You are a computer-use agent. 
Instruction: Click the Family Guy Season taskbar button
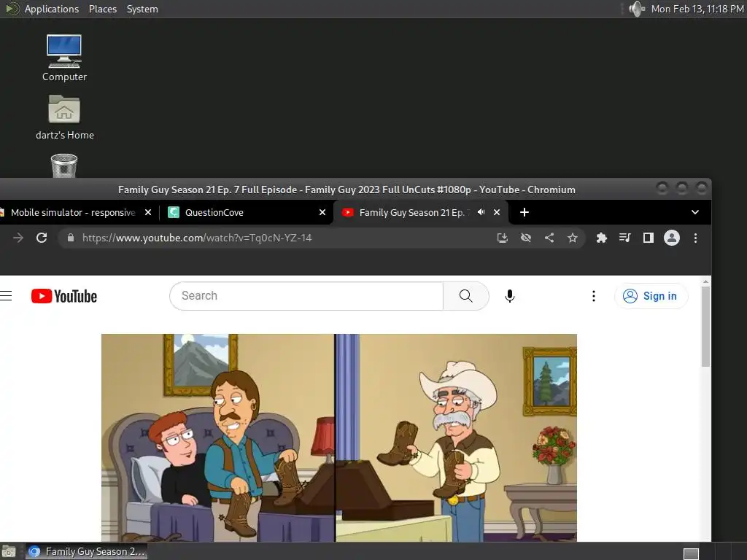point(86,551)
